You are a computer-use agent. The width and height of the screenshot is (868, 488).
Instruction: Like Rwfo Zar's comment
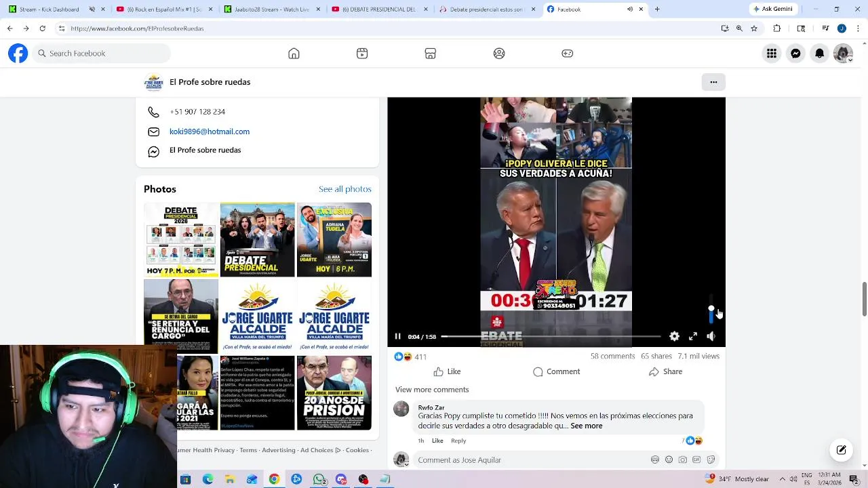tap(437, 441)
